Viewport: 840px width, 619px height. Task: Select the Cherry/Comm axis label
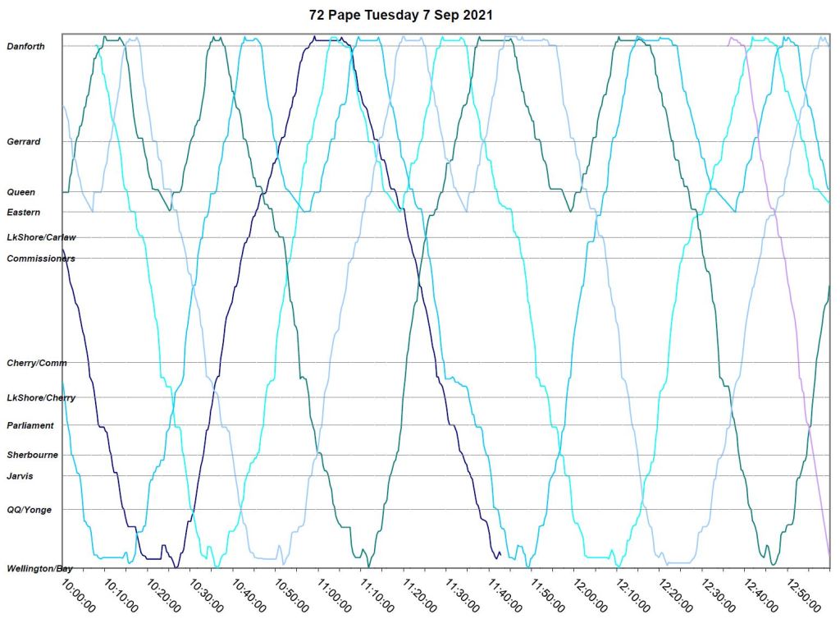coord(37,363)
